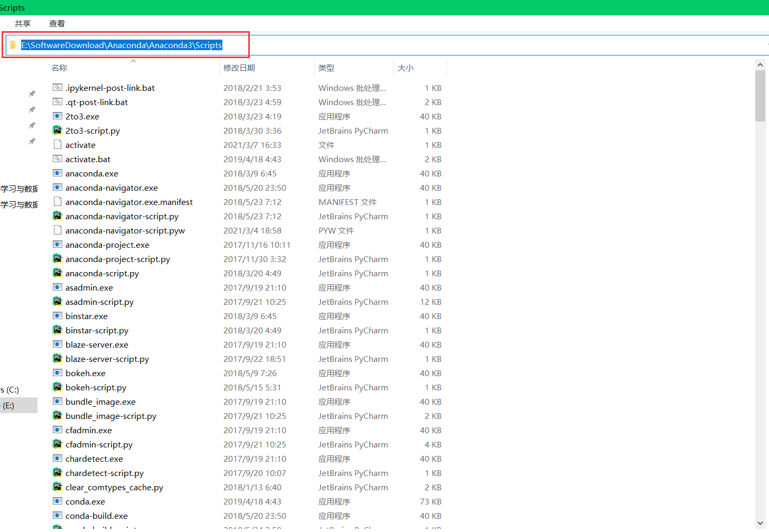Click the folder icon in address bar
Screen dimensions: 769x532
13,45
